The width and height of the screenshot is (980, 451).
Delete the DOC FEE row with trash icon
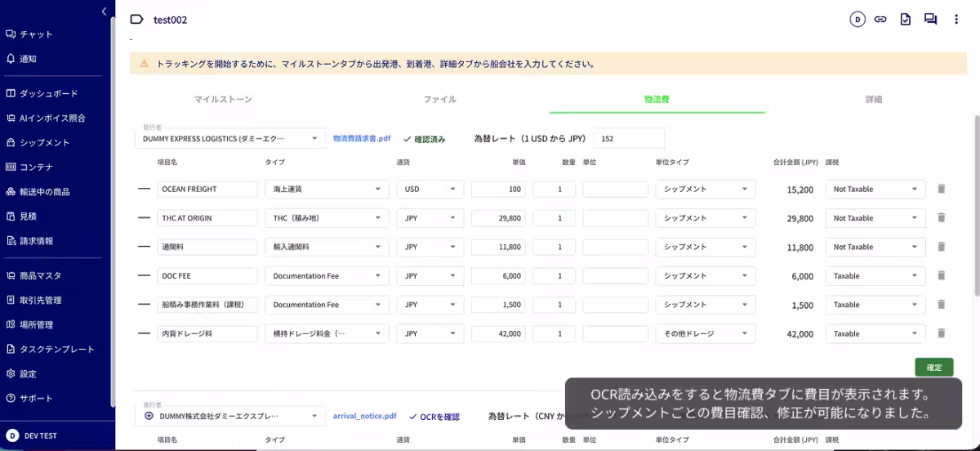[941, 275]
